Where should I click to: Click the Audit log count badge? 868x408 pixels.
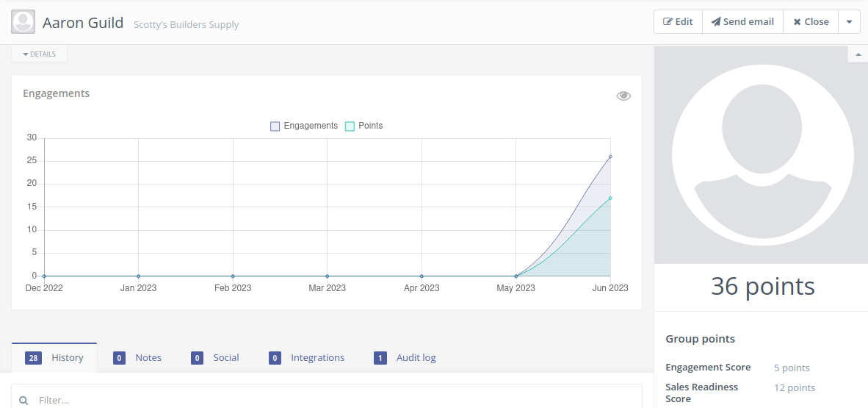[x=380, y=358]
